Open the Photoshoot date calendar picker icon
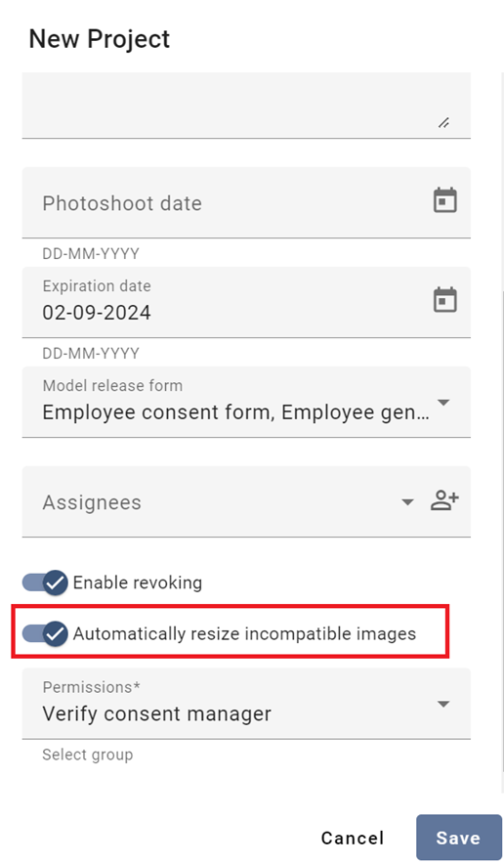The height and width of the screenshot is (863, 504). pos(444,200)
